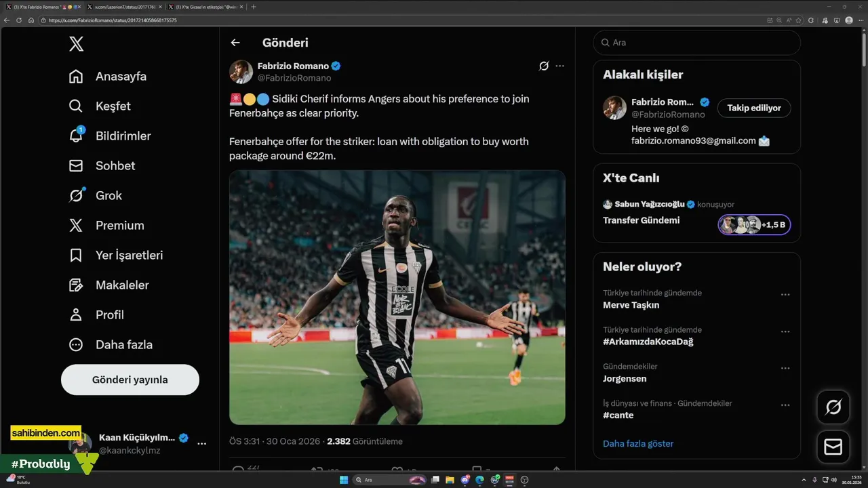
Task: Switch to LazerionT status browser tab
Action: pos(124,7)
